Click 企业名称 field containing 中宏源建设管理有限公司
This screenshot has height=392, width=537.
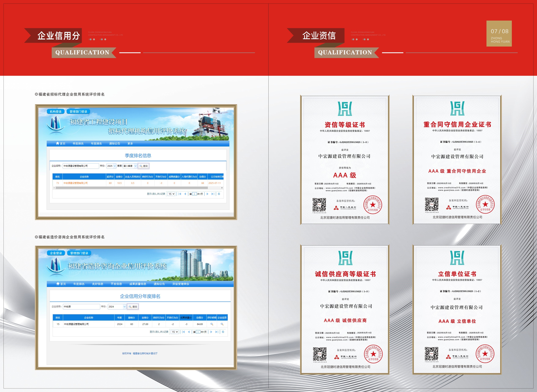pyautogui.click(x=81, y=166)
